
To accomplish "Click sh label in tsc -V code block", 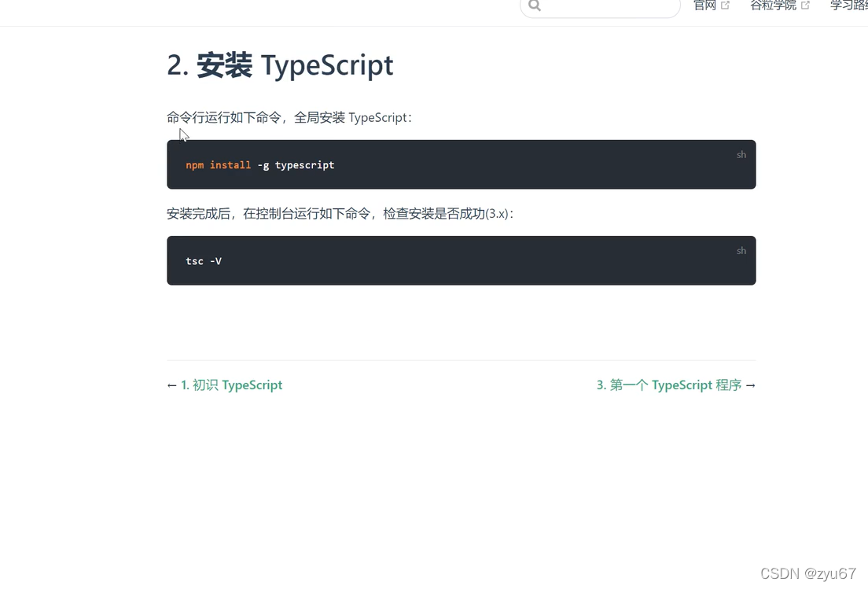I will coord(741,251).
